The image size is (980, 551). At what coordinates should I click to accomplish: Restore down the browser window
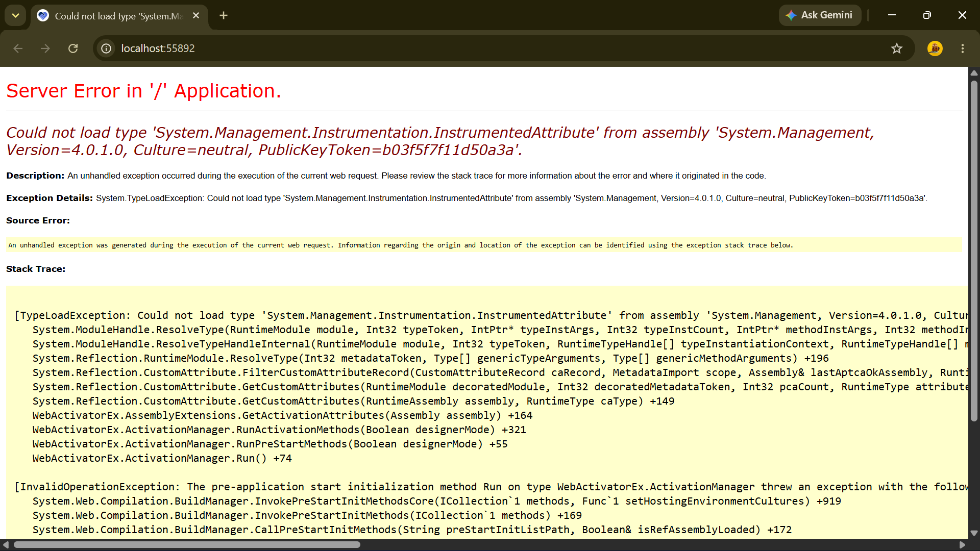(927, 15)
